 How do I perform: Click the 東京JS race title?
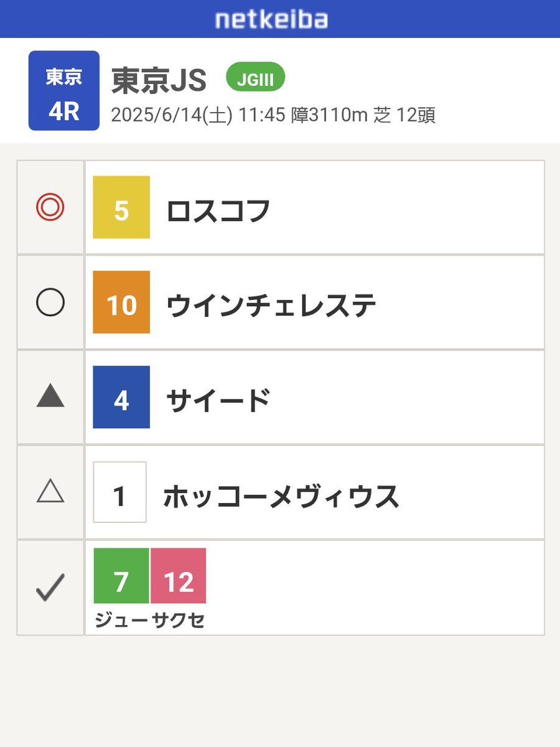point(159,81)
